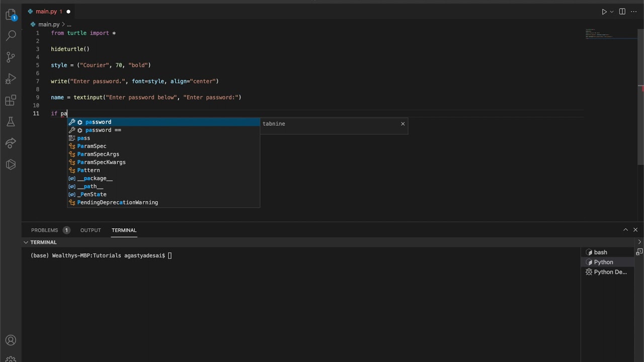Select the bash terminal instance
This screenshot has width=644, height=362.
pyautogui.click(x=607, y=252)
